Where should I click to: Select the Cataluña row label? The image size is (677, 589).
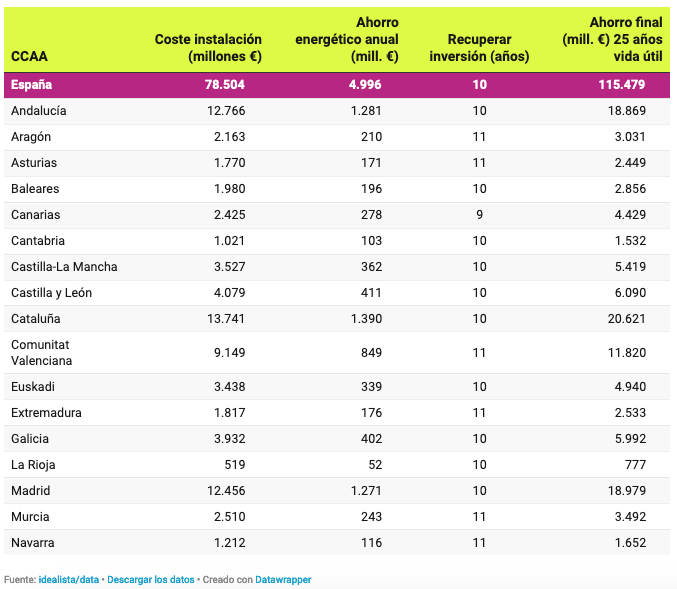(x=36, y=319)
